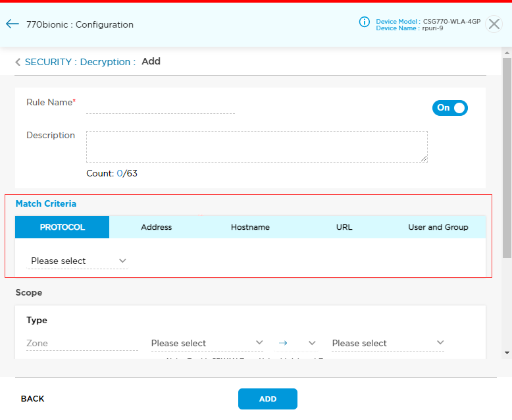This screenshot has width=512, height=420.
Task: Click the Device Model text
Action: (428, 21)
